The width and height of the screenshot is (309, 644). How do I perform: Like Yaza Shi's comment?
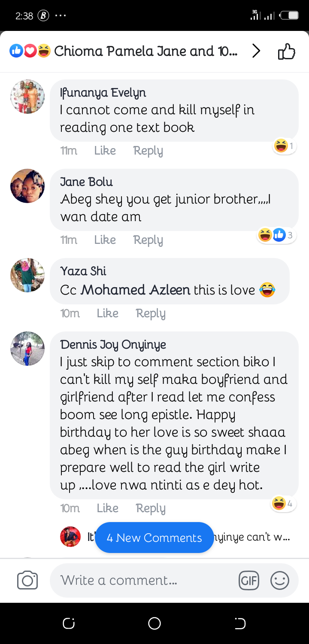coord(108,313)
